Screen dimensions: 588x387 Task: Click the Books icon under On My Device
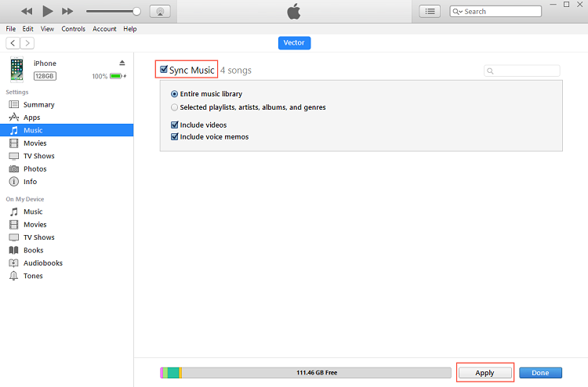[x=14, y=250]
